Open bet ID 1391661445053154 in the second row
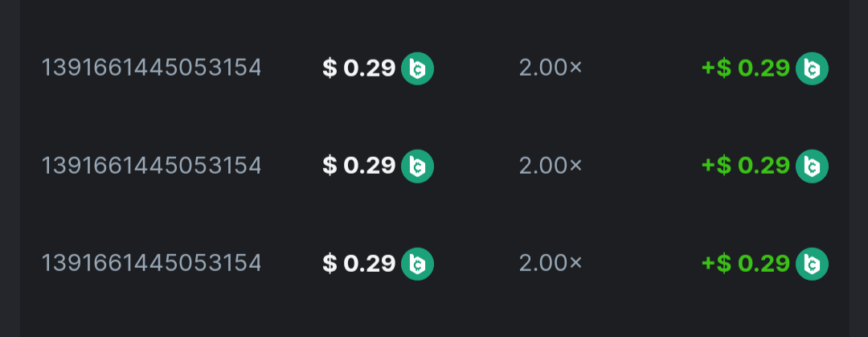 click(x=151, y=166)
